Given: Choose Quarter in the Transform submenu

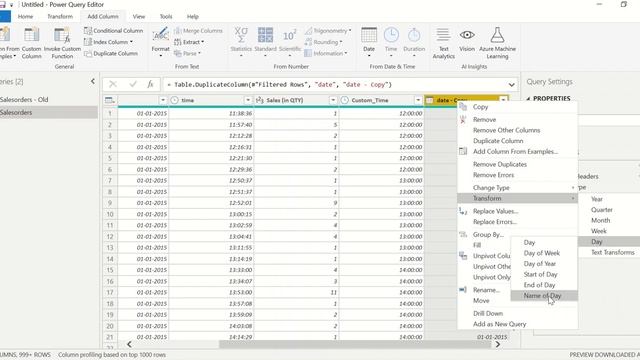Looking at the screenshot, I should click(609, 210).
